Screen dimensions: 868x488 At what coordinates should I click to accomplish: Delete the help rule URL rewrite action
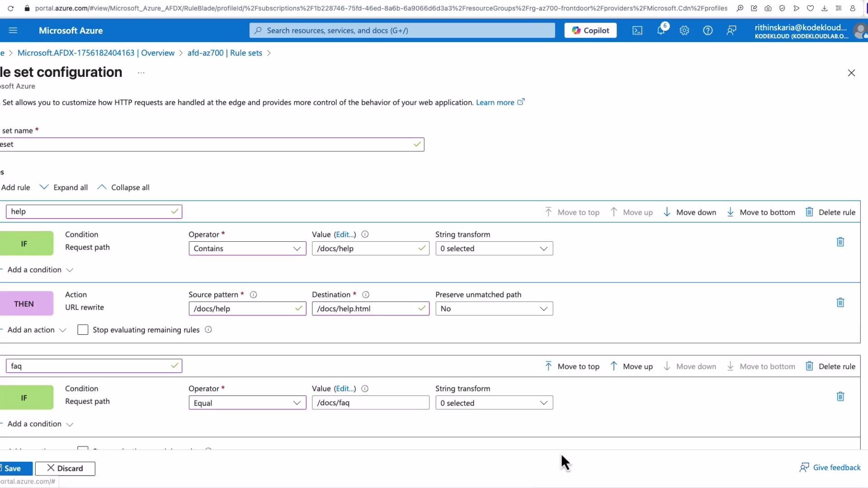coord(840,302)
